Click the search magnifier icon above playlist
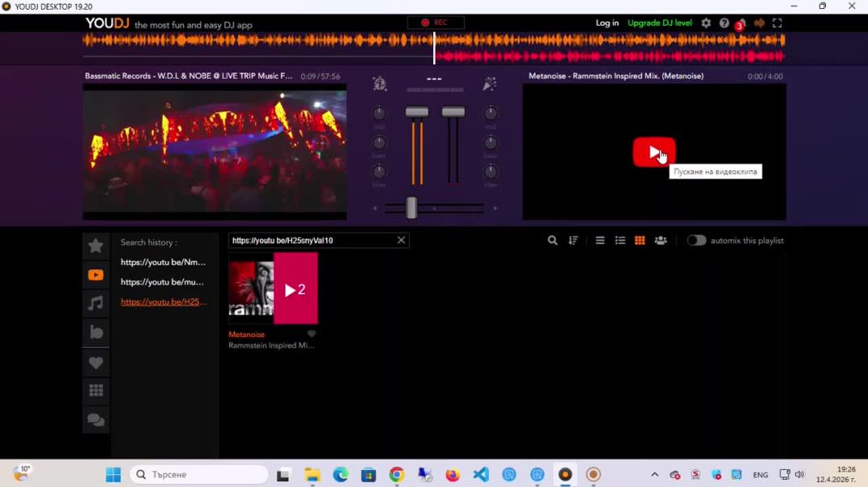Viewport: 868px width, 487px height. coord(553,239)
